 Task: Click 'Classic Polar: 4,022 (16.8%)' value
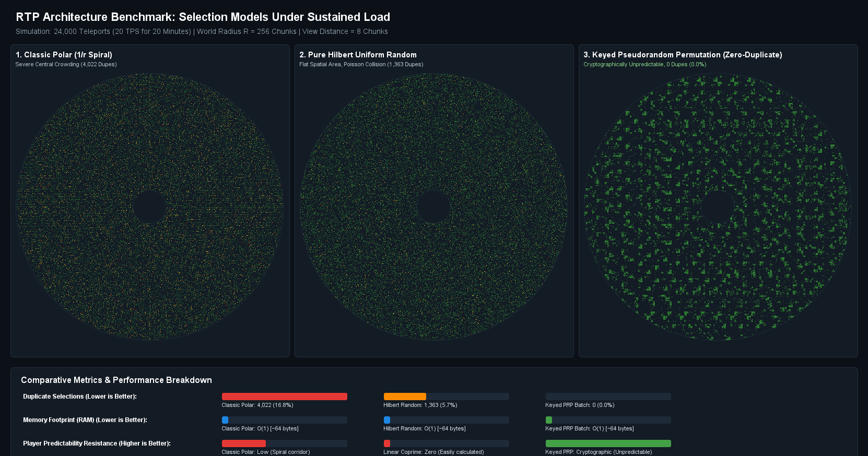(x=257, y=405)
